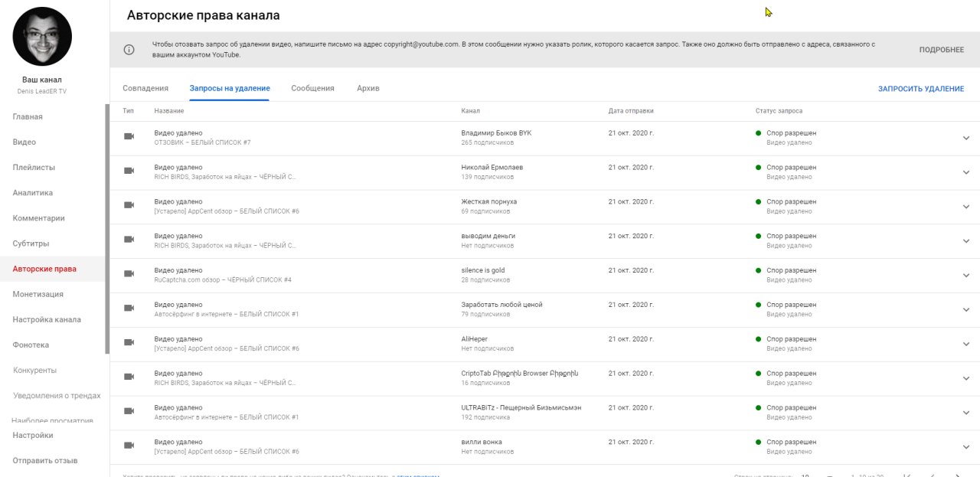Open Видео in the sidebar
980x477 pixels.
coord(24,142)
